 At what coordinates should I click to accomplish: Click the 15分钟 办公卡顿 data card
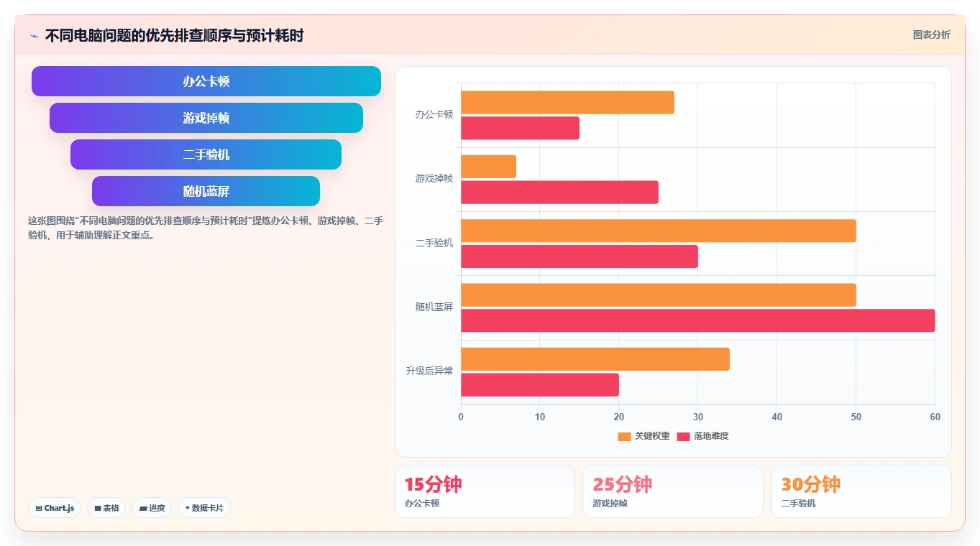click(x=485, y=491)
